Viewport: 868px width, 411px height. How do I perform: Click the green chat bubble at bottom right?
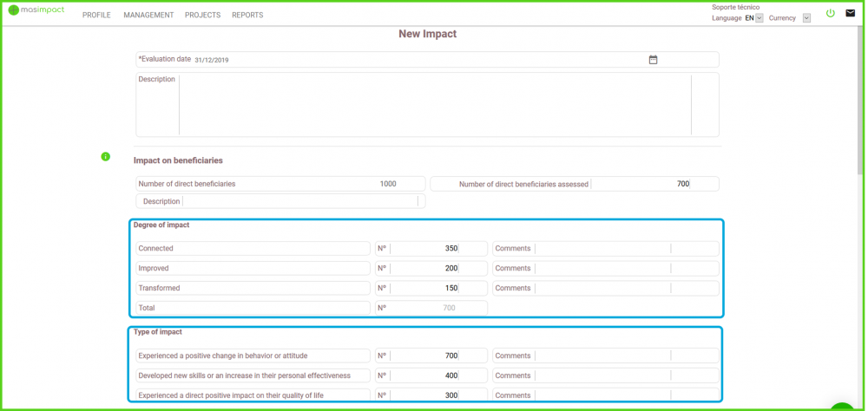(844, 406)
